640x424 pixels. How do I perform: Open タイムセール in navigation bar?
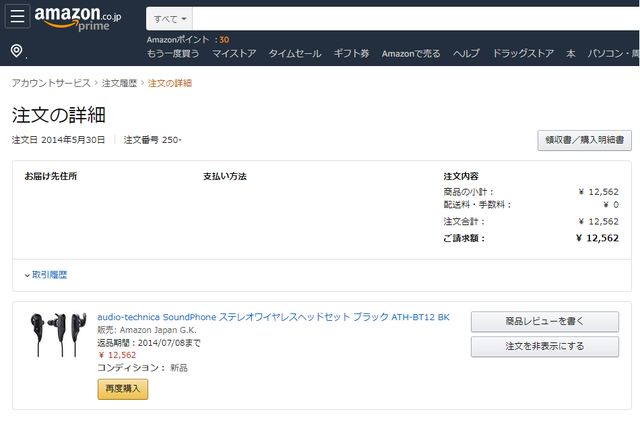(x=295, y=53)
